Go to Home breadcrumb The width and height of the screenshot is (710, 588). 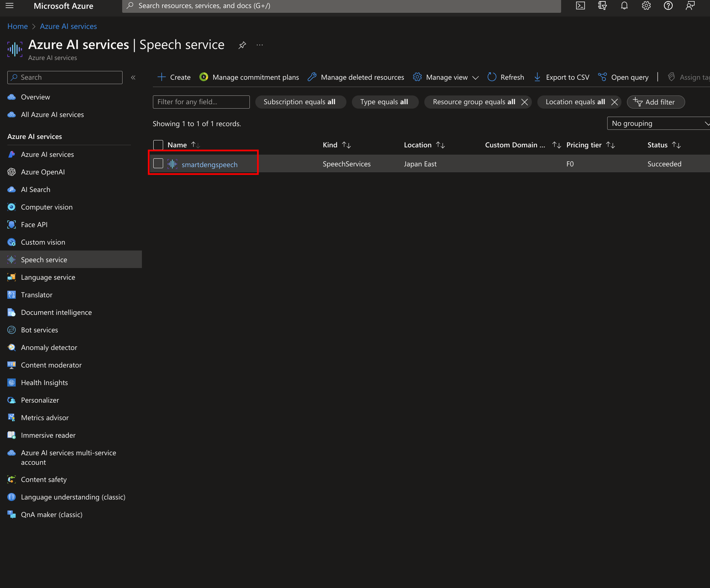[x=18, y=26]
